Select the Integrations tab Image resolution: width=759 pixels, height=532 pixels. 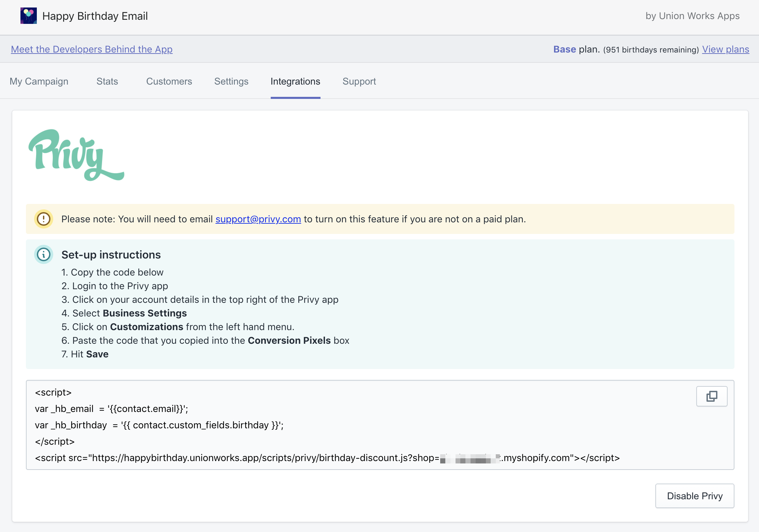click(295, 82)
